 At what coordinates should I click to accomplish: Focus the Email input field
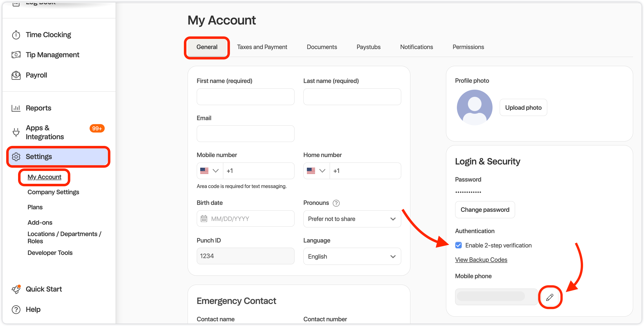246,134
